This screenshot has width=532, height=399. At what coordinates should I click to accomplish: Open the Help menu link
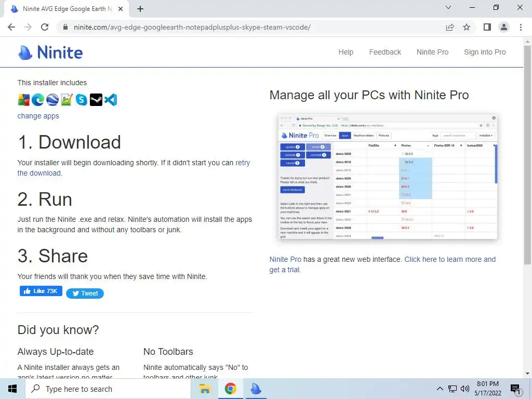click(345, 52)
